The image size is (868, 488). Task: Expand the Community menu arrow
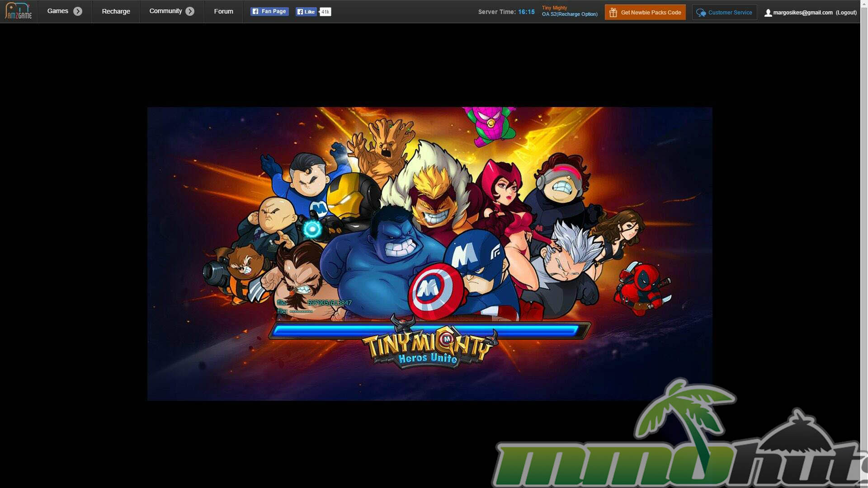tap(190, 12)
